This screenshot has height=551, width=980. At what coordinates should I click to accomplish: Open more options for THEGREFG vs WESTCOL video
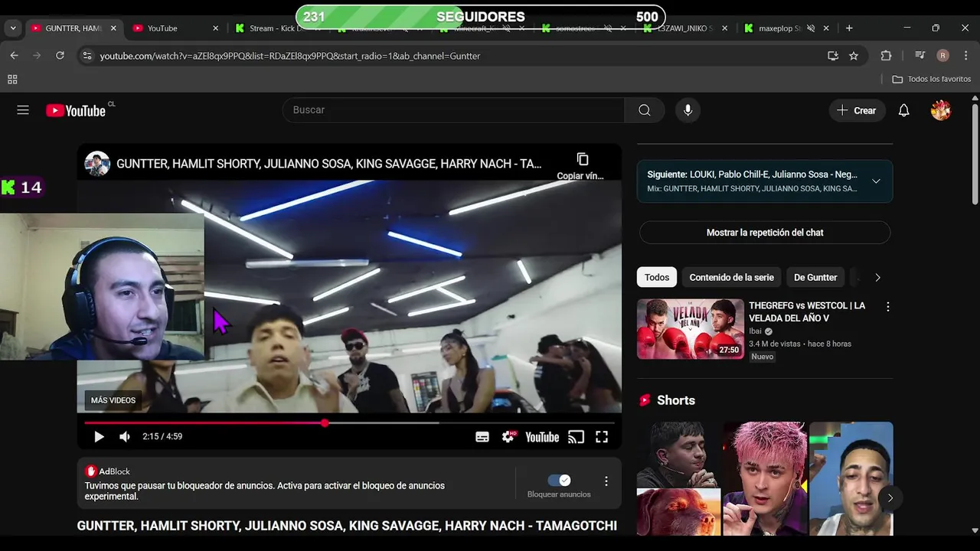coord(888,307)
